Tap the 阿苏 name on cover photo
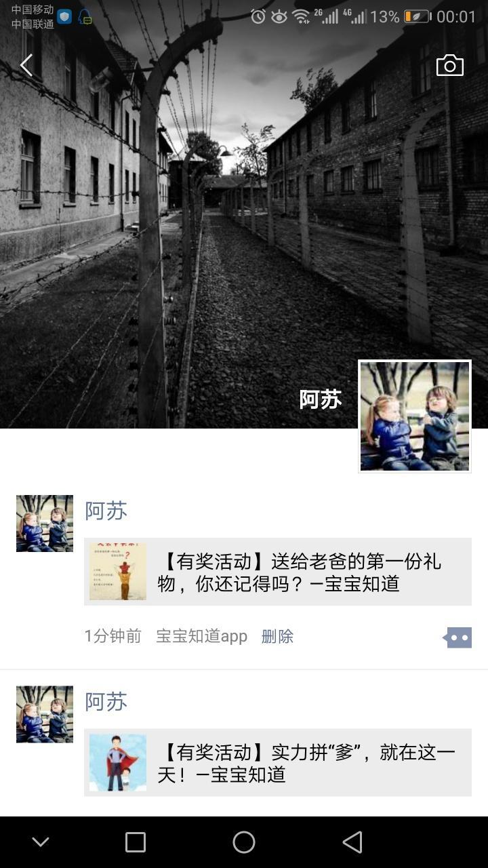The height and width of the screenshot is (868, 488). (x=321, y=399)
